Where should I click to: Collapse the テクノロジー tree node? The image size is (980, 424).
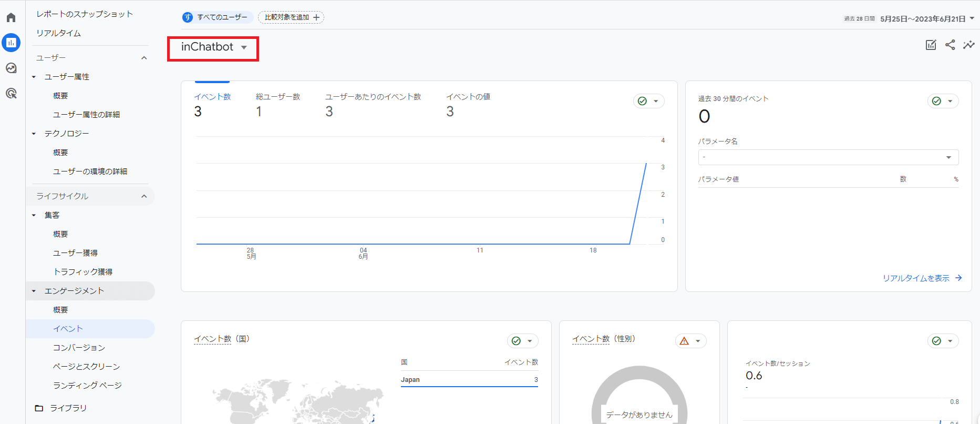pos(34,134)
